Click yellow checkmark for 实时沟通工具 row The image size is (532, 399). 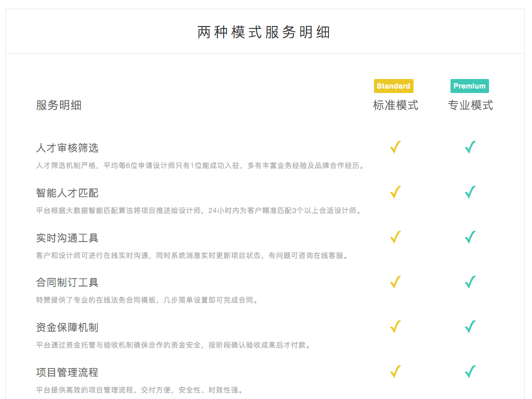pyautogui.click(x=395, y=237)
